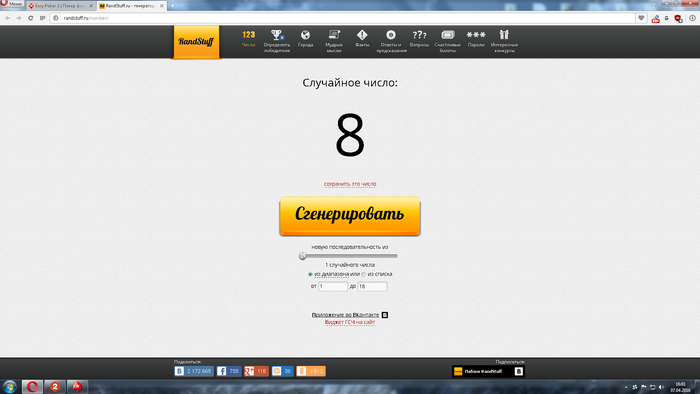The image size is (700, 394).
Task: Select the из списка radio option
Action: tap(363, 274)
